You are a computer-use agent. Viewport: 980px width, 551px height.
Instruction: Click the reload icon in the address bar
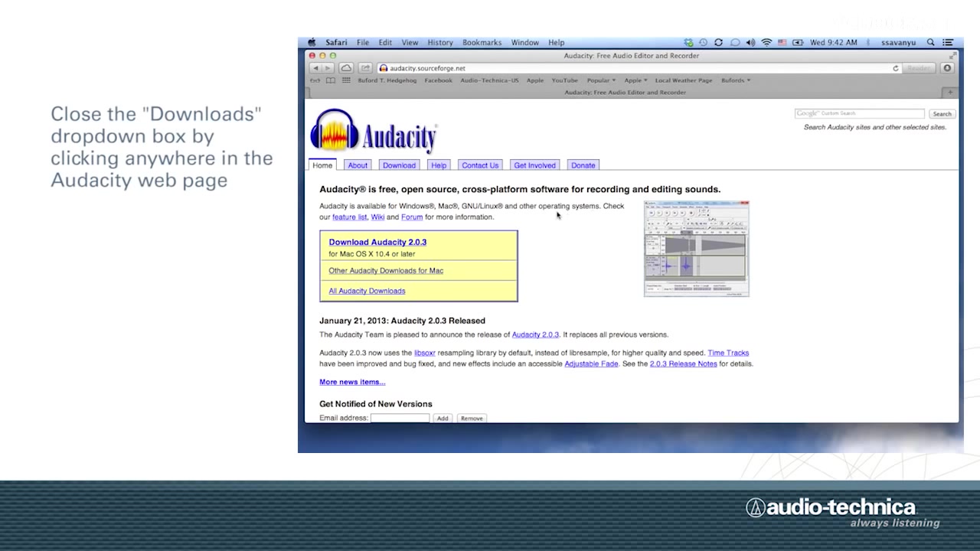click(x=896, y=68)
